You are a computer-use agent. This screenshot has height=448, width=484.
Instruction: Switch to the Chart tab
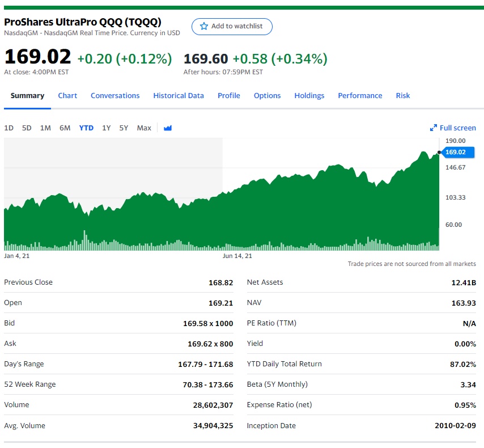pyautogui.click(x=67, y=96)
